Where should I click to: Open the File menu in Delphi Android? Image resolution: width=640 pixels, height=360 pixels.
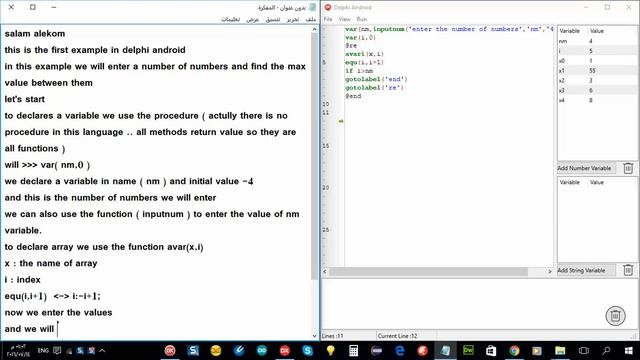tap(328, 19)
